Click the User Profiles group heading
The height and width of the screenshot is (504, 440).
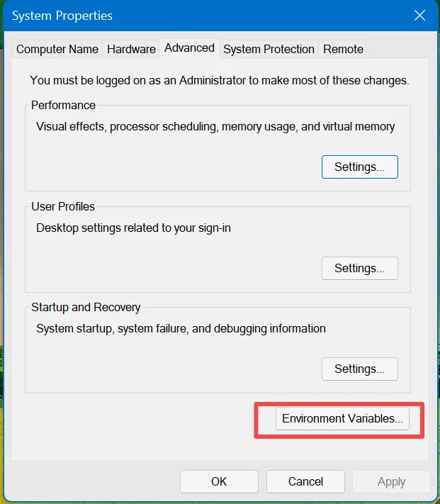coord(63,207)
